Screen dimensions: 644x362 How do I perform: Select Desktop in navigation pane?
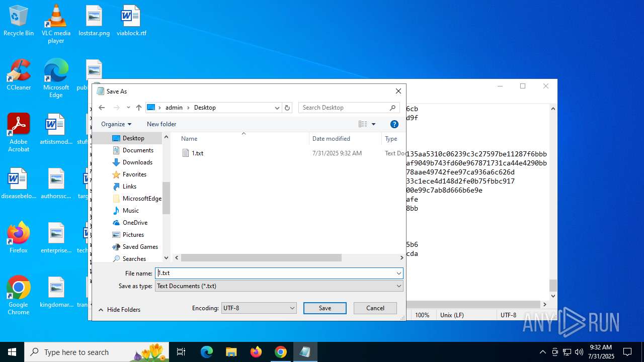[133, 138]
